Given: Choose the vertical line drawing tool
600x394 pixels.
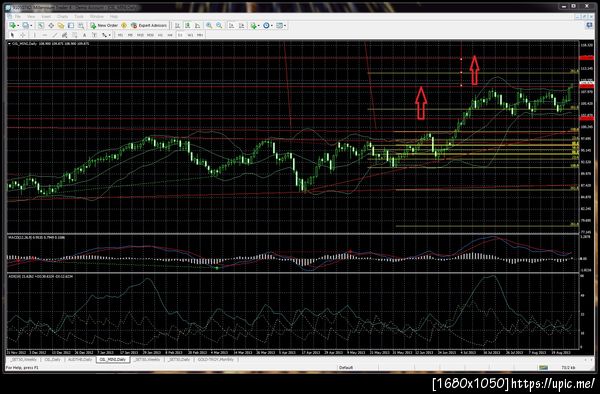Looking at the screenshot, I should pyautogui.click(x=34, y=35).
